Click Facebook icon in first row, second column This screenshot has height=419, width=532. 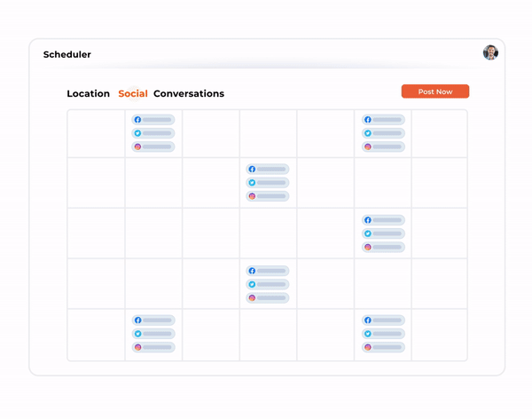pos(137,120)
